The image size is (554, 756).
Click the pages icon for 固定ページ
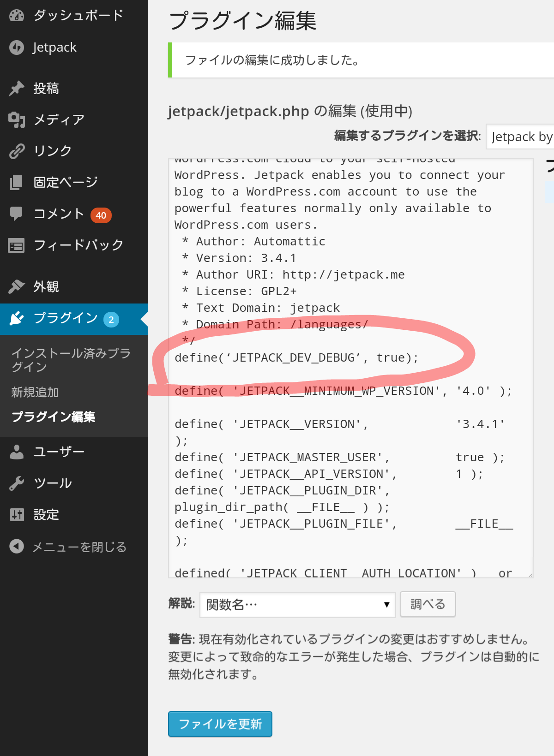(x=17, y=182)
